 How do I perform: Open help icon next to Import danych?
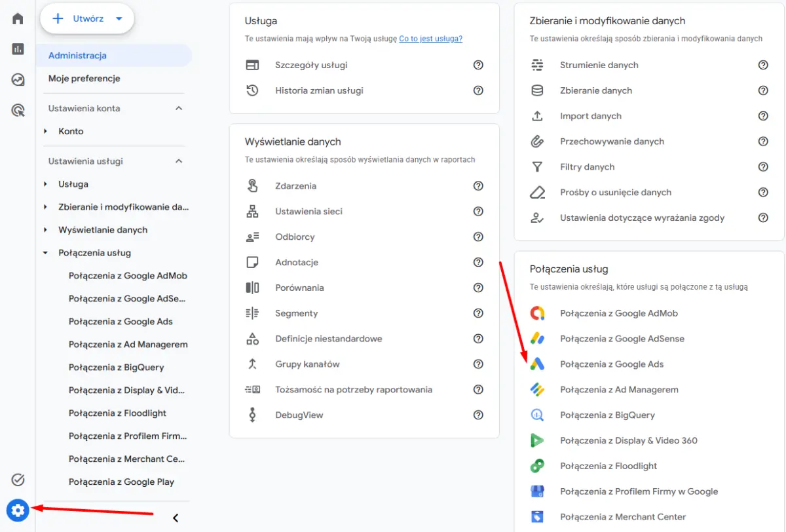(763, 116)
